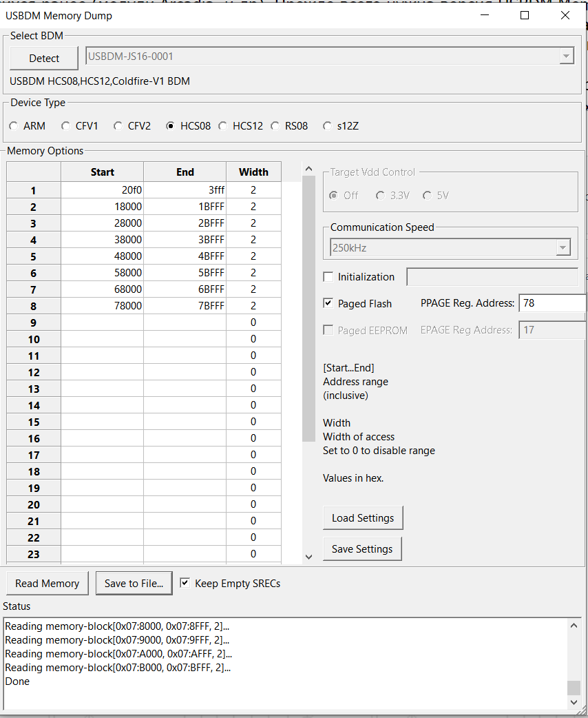Select the Width cell in row 1
Image resolution: width=588 pixels, height=718 pixels.
(x=253, y=190)
